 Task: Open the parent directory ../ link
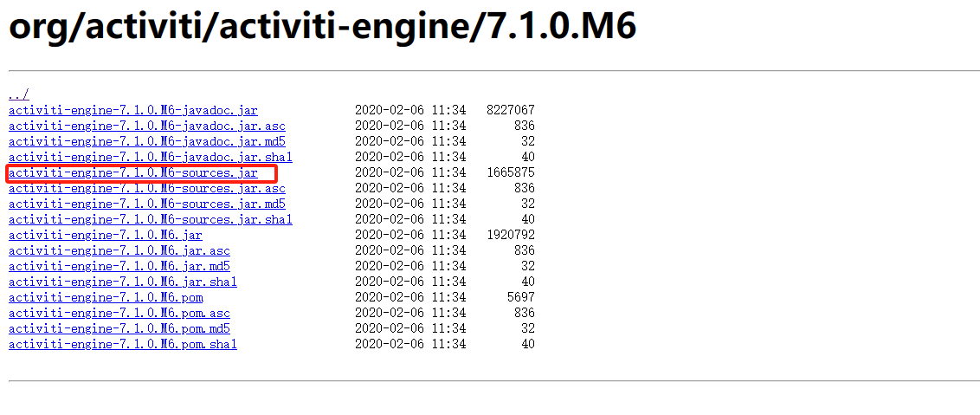click(x=19, y=94)
